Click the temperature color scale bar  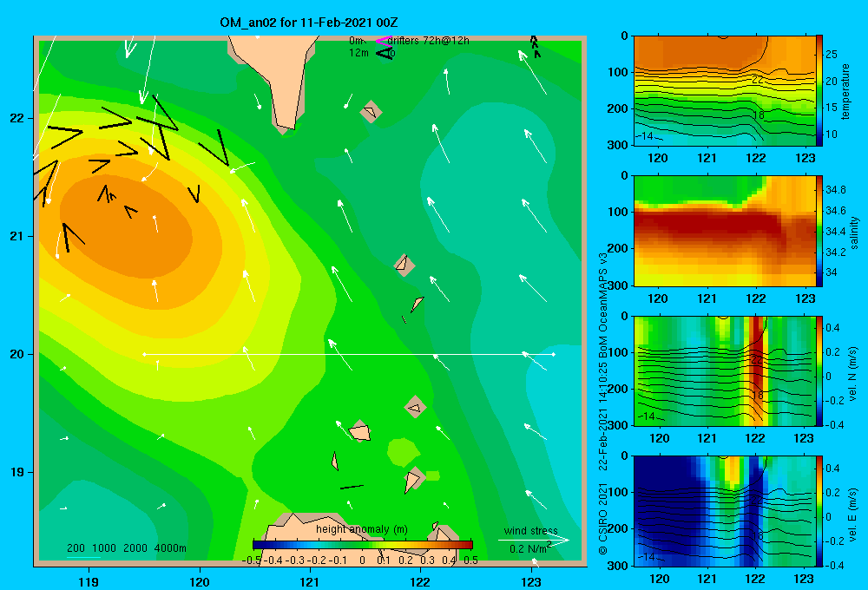819,91
